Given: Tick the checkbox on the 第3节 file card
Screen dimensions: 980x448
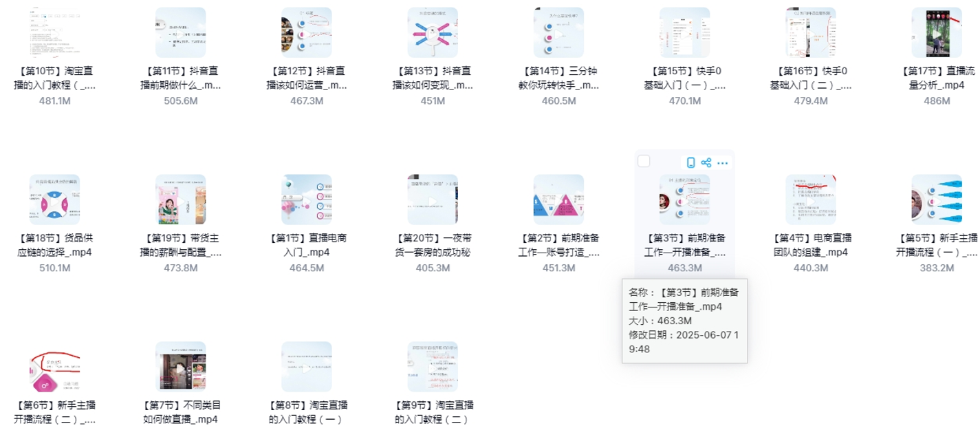Looking at the screenshot, I should (644, 161).
